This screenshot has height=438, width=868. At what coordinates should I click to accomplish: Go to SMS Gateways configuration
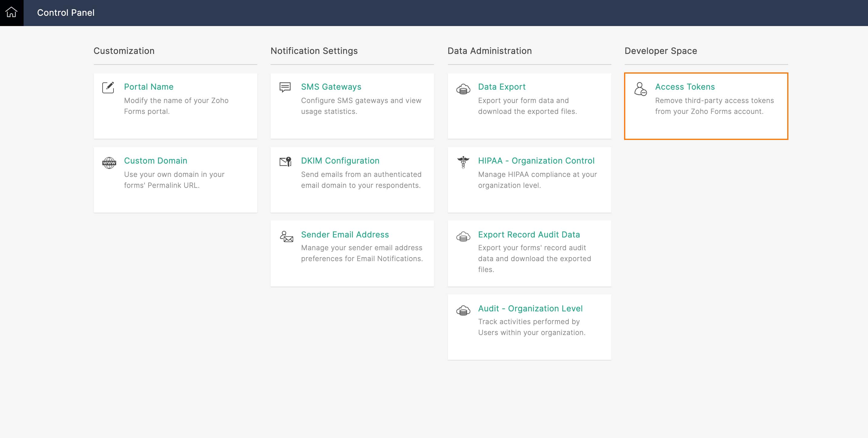[x=331, y=87]
